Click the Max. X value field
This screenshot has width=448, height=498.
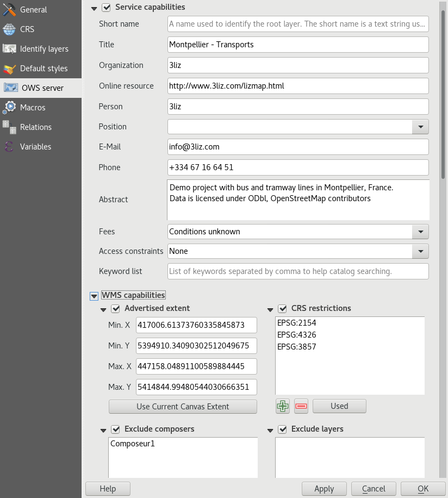(196, 366)
